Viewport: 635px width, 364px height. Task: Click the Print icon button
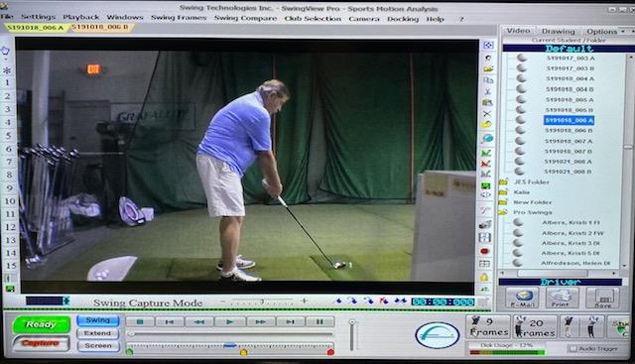pos(562,298)
